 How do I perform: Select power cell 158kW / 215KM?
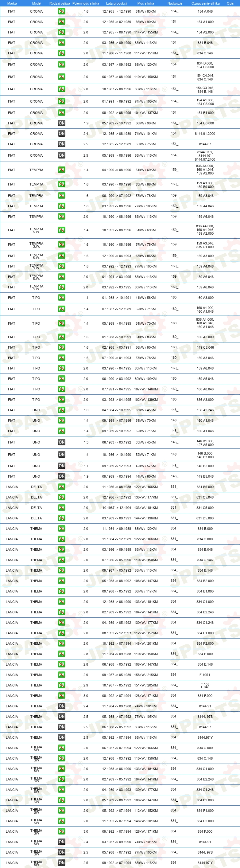pos(146,675)
